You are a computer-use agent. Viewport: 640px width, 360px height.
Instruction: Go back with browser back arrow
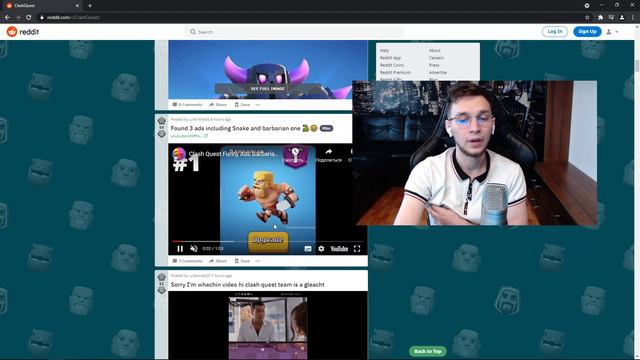click(x=7, y=17)
